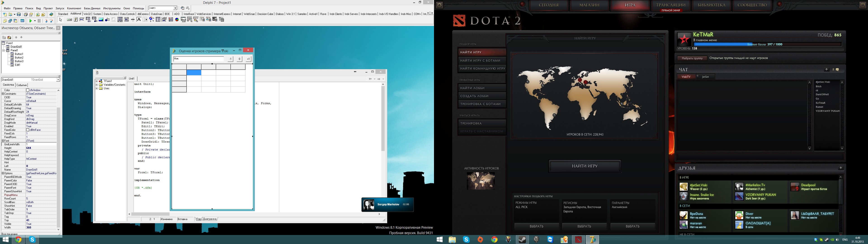Click the clWindow color swatch of the Color property
This screenshot has height=244, width=868.
point(28,90)
